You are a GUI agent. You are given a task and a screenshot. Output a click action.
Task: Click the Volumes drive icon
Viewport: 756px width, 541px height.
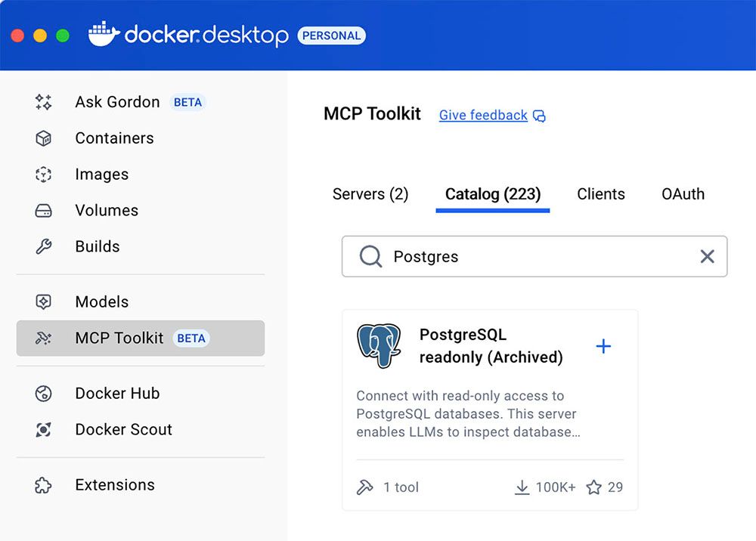[43, 211]
